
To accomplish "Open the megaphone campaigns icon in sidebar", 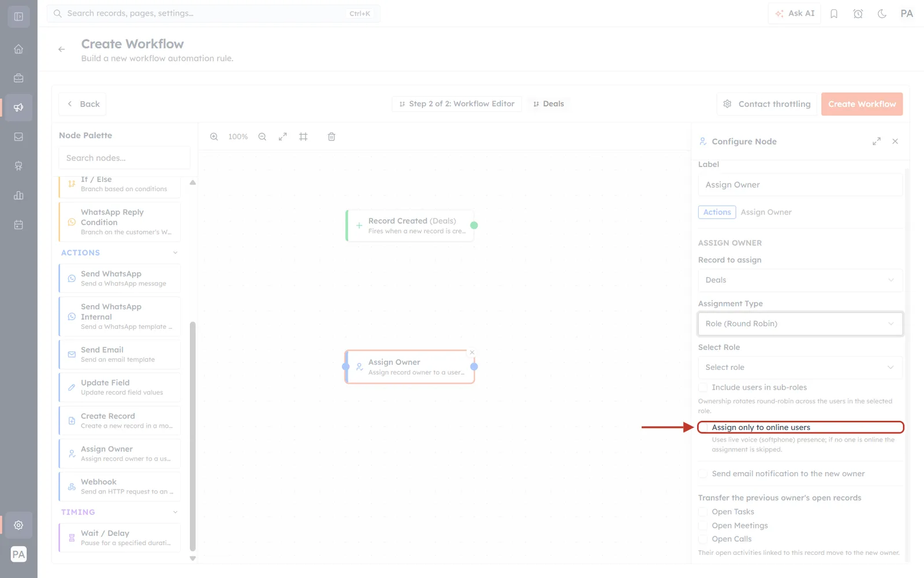I will [x=18, y=108].
